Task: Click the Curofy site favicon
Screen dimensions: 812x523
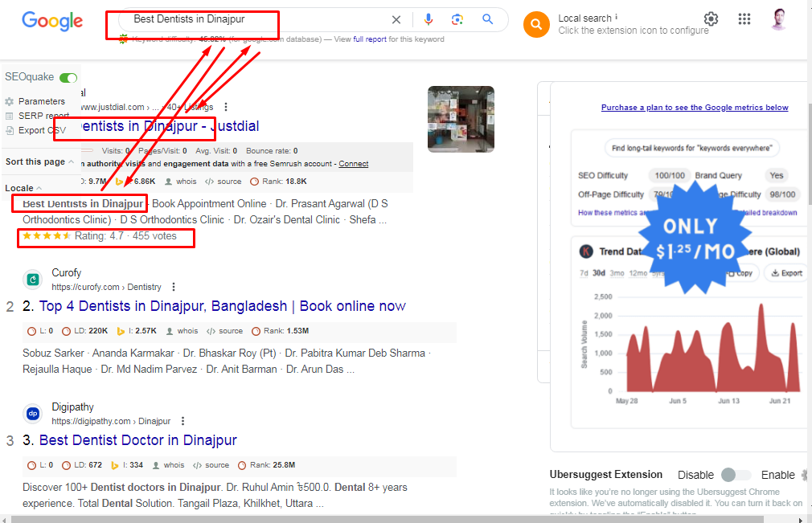Action: [33, 280]
